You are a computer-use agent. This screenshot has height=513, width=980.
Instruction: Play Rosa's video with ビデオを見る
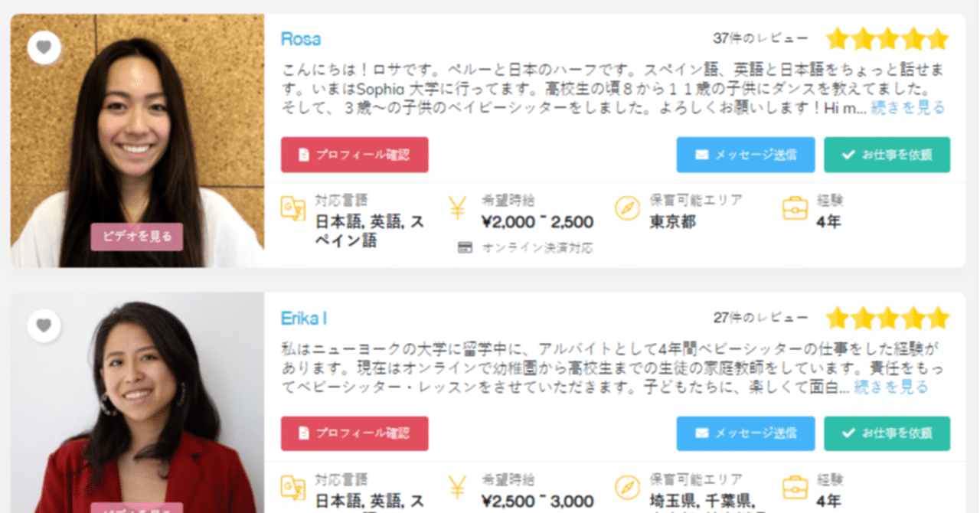137,237
